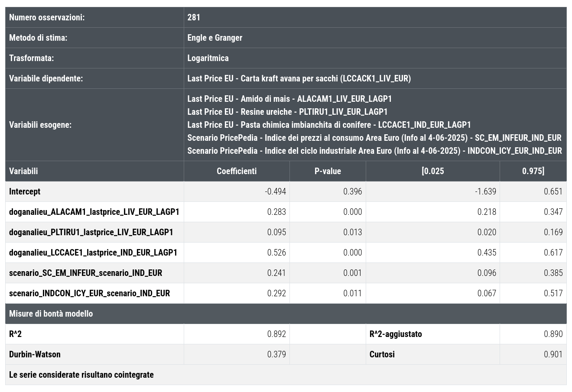Click the ALACAM1 lower bound 0.218

pyautogui.click(x=487, y=212)
